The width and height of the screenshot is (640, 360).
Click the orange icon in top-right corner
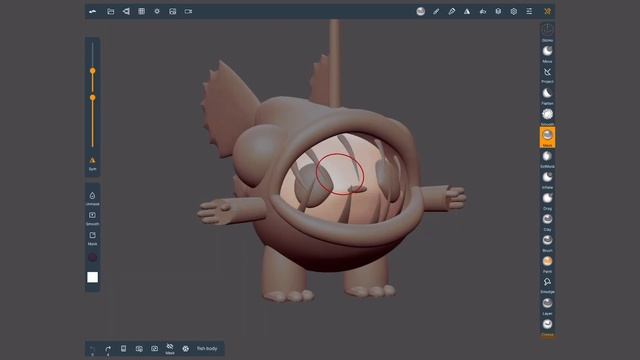click(547, 11)
